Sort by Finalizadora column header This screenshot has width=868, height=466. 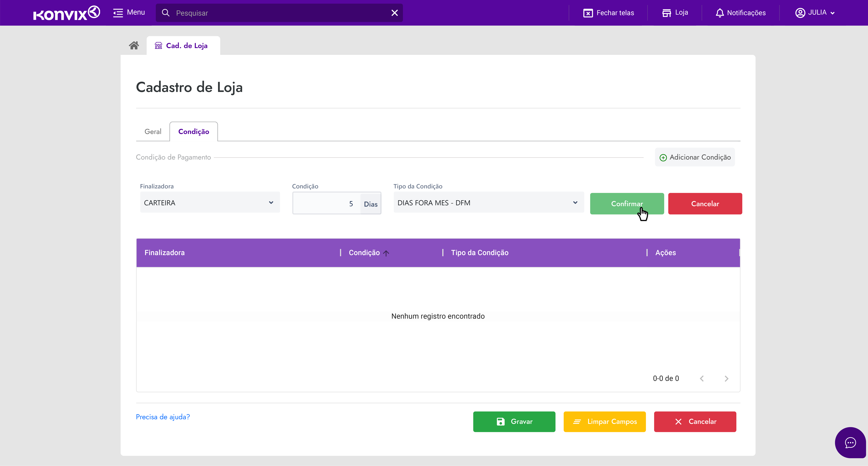164,253
